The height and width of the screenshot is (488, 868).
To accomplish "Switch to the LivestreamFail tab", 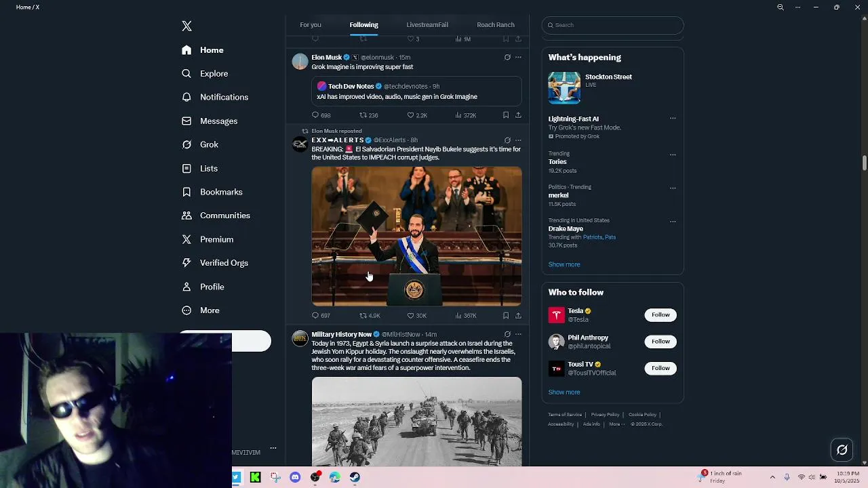I will click(427, 25).
